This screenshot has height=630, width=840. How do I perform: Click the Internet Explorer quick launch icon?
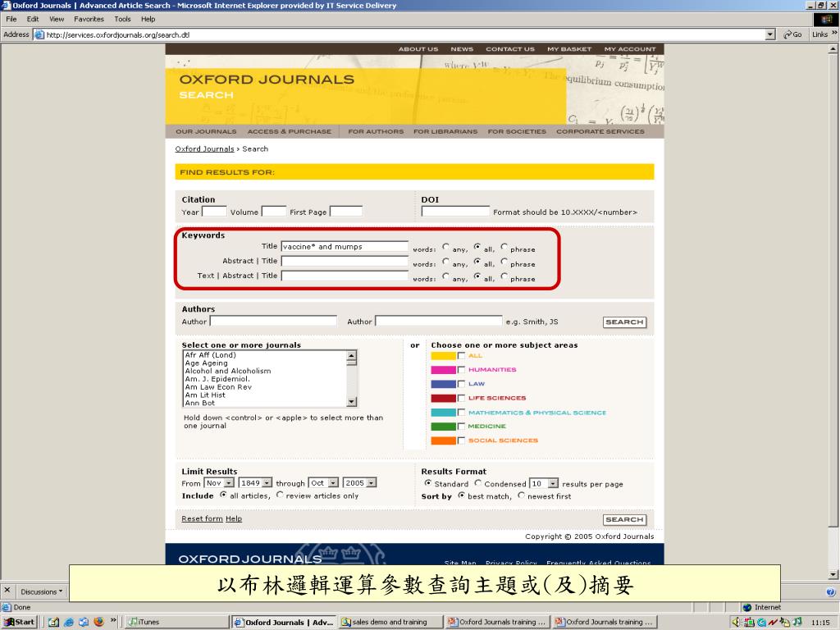pyautogui.click(x=69, y=622)
